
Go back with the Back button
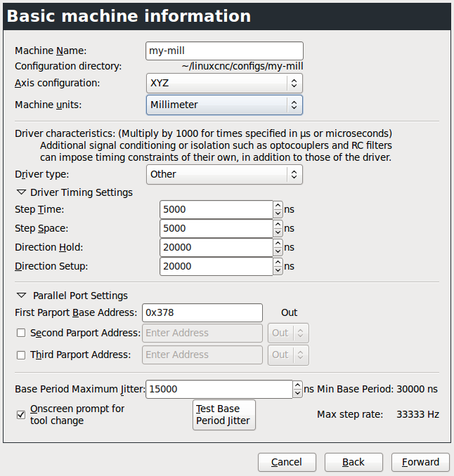354,461
